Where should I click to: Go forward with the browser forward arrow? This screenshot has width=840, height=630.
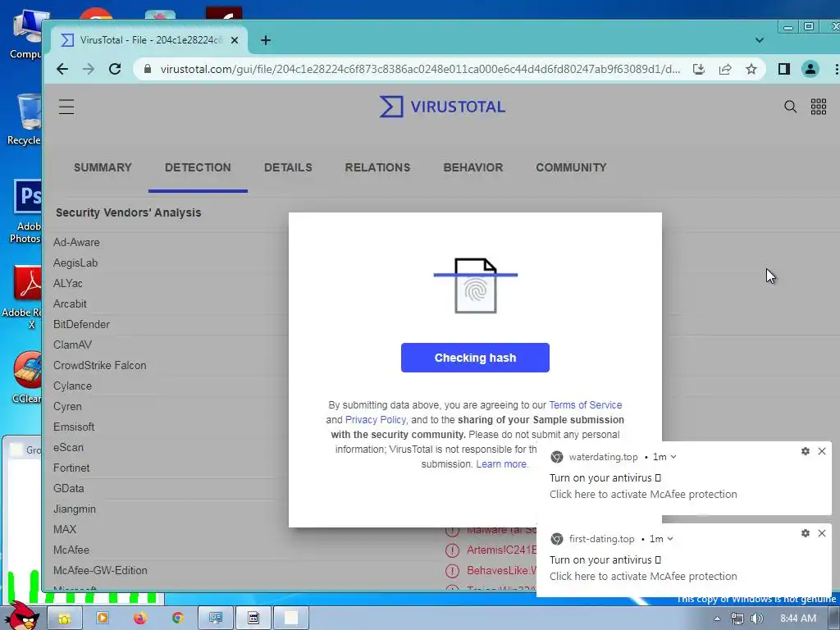coord(89,69)
